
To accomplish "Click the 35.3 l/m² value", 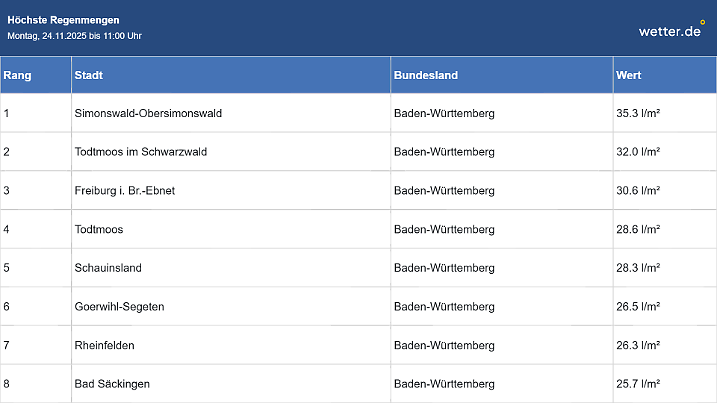I will tap(638, 113).
